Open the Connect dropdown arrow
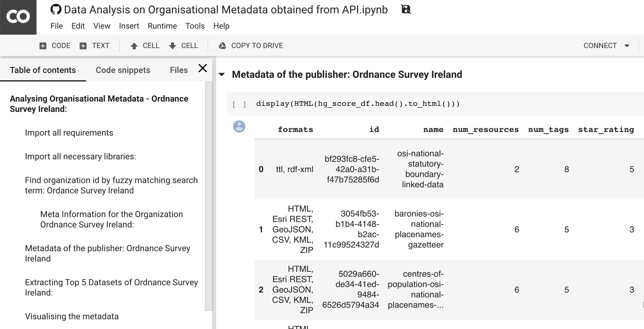The height and width of the screenshot is (329, 644). pos(627,46)
